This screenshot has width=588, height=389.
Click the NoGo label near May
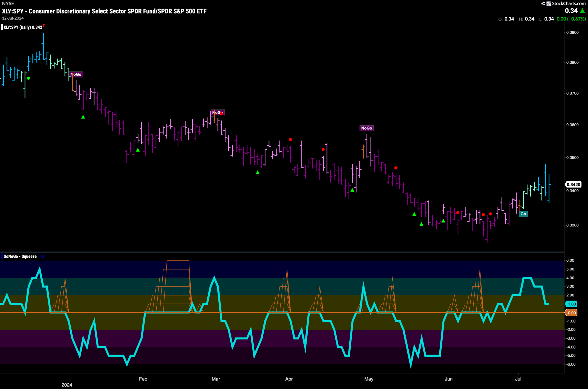point(367,128)
